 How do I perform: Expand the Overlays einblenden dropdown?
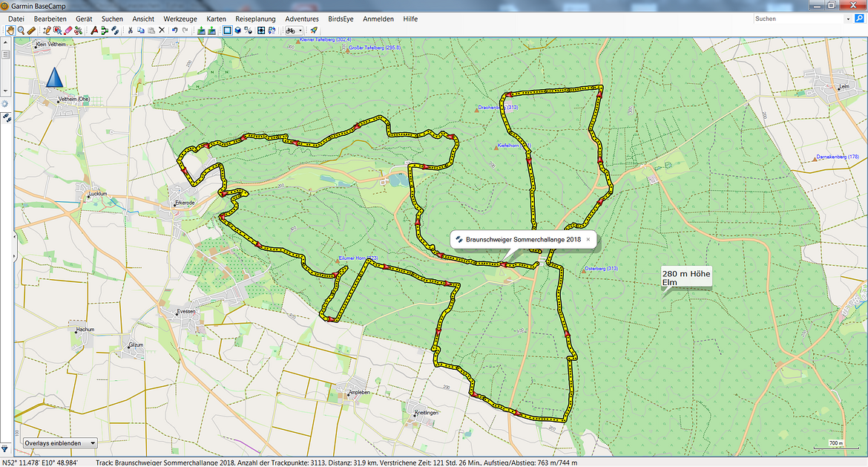click(60, 443)
